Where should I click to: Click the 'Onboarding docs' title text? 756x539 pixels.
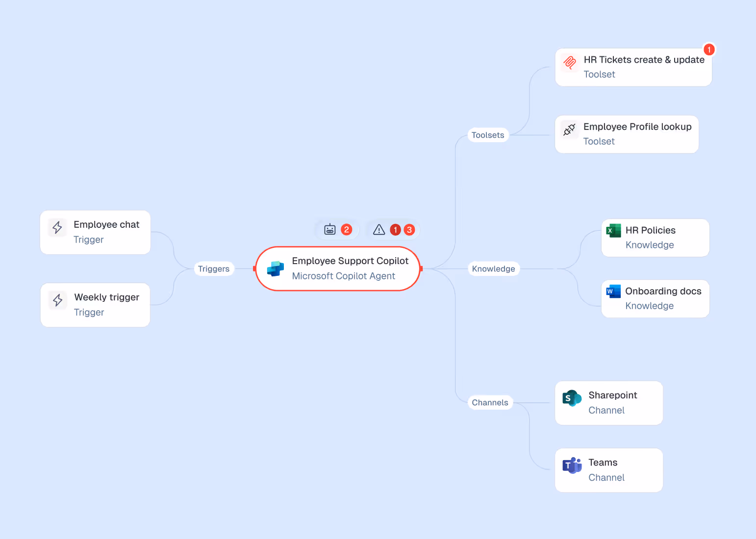tap(663, 291)
